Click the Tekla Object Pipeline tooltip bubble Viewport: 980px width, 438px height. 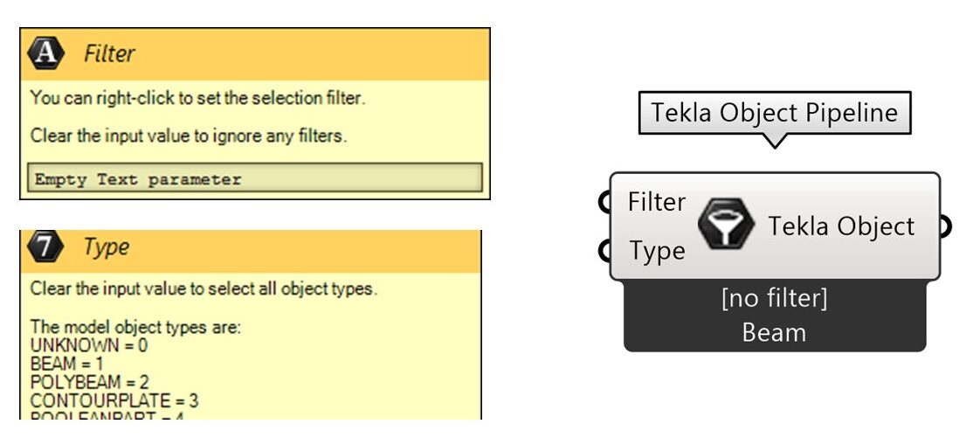[x=775, y=114]
